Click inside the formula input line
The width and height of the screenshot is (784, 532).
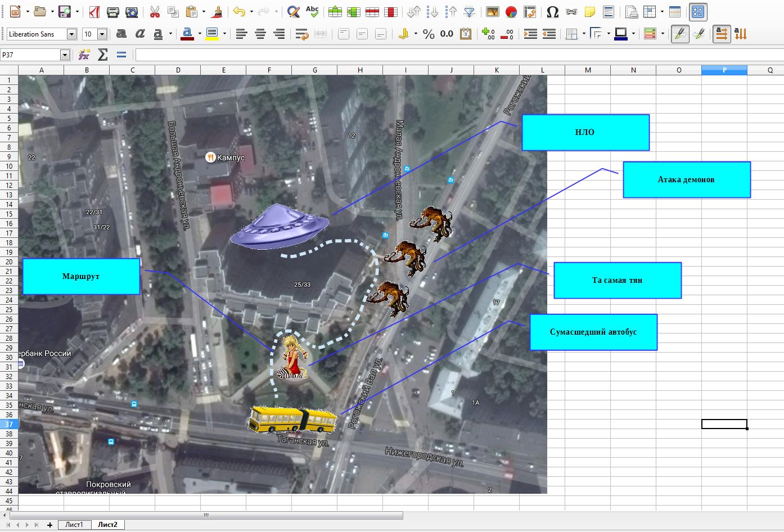[450, 55]
